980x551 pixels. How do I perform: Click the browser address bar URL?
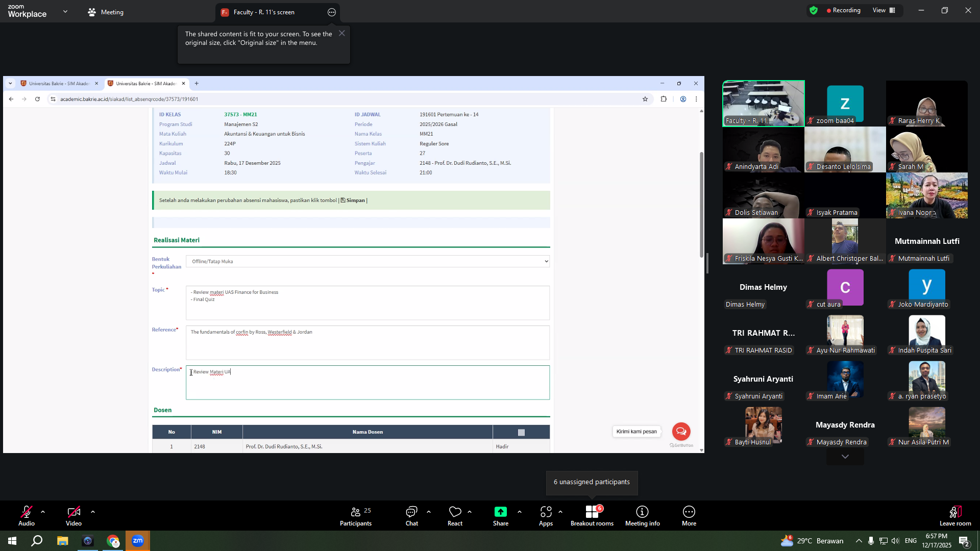[x=129, y=99]
